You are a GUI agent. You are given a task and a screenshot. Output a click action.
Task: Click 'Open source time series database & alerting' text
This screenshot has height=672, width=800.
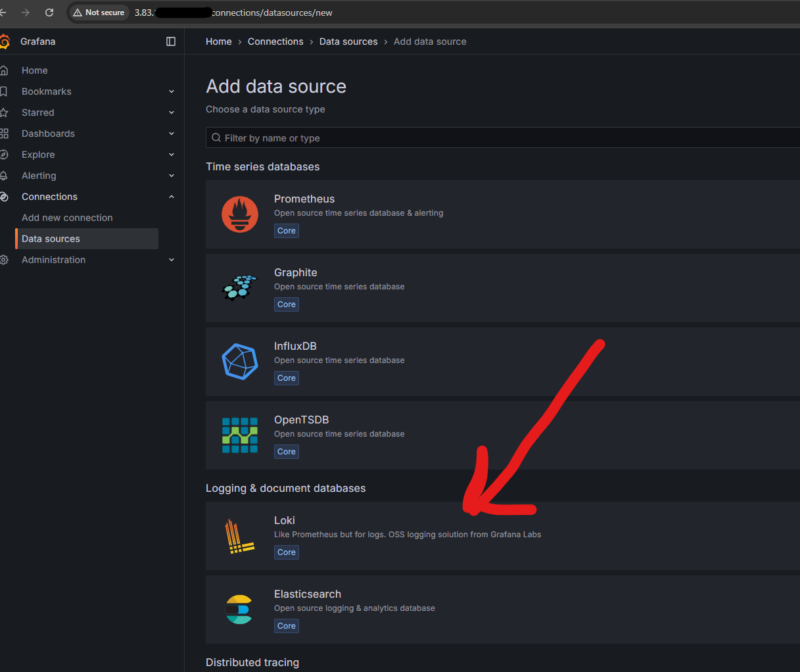359,213
